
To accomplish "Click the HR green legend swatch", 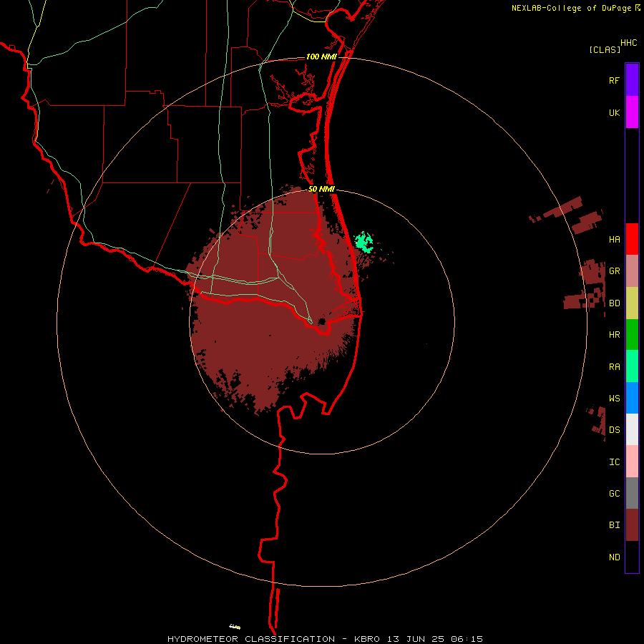I will coord(632,335).
